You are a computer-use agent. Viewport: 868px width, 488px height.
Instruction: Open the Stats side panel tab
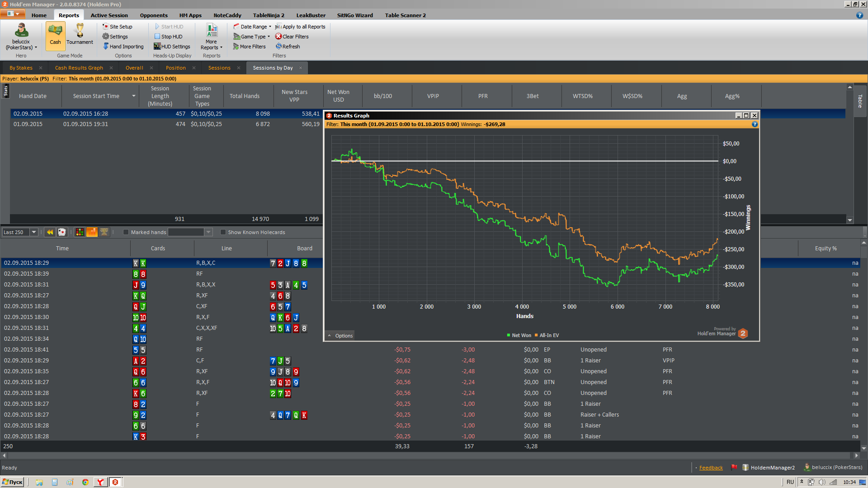click(x=5, y=90)
